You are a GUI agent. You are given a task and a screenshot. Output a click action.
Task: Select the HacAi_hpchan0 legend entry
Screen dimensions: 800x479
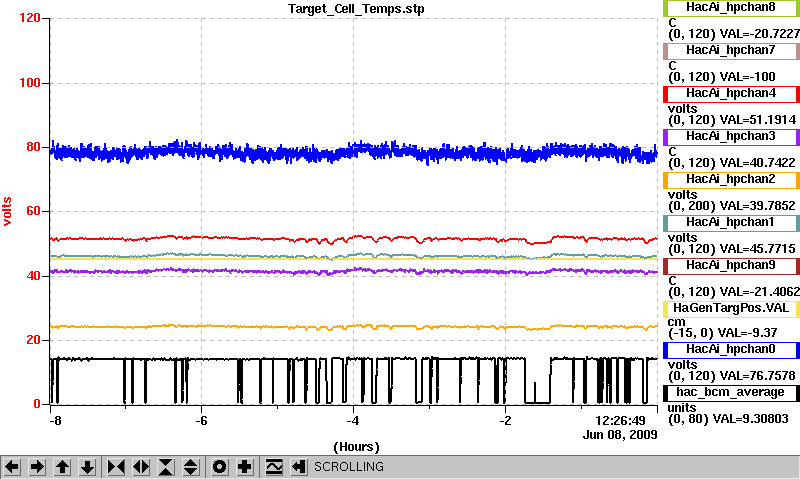click(x=731, y=350)
